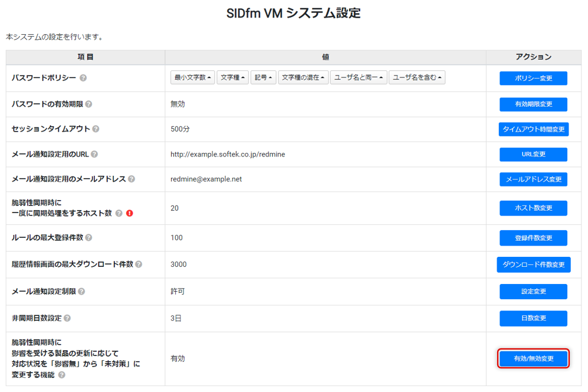The height and width of the screenshot is (392, 588).
Task: Click gray help icon for 同期処理をするホスト数
Action: pyautogui.click(x=119, y=213)
